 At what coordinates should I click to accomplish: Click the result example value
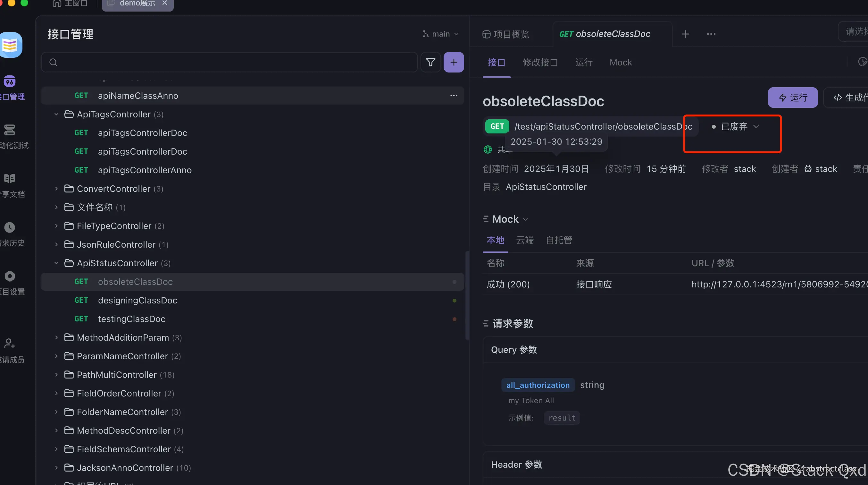pyautogui.click(x=562, y=418)
